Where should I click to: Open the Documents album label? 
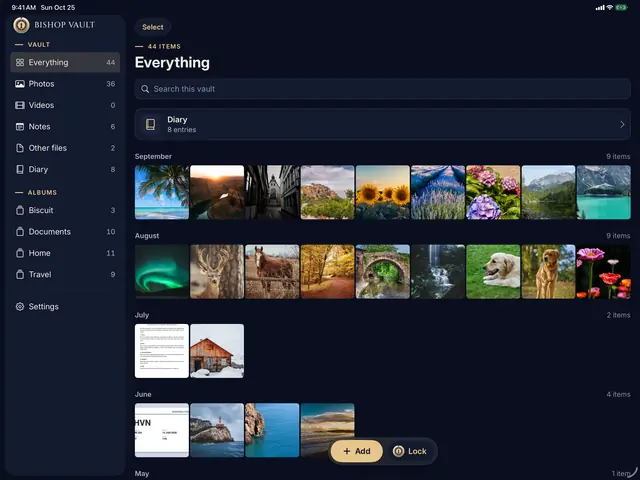49,231
